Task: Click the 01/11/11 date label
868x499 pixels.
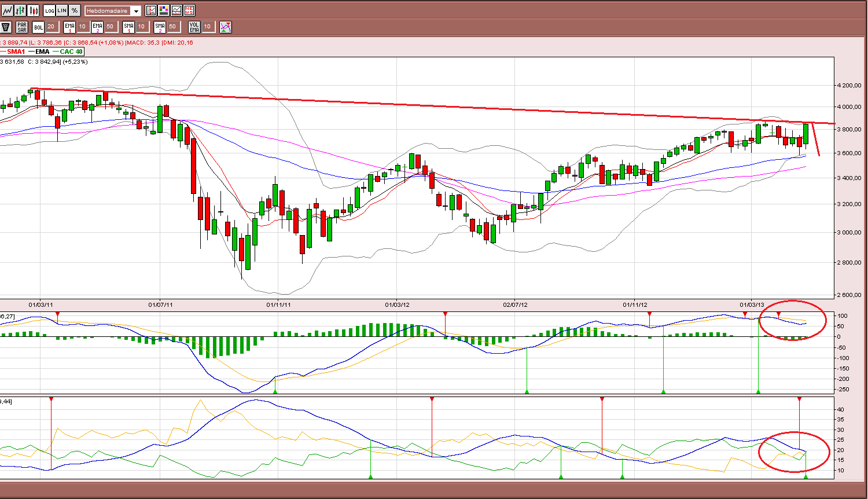Action: click(278, 304)
